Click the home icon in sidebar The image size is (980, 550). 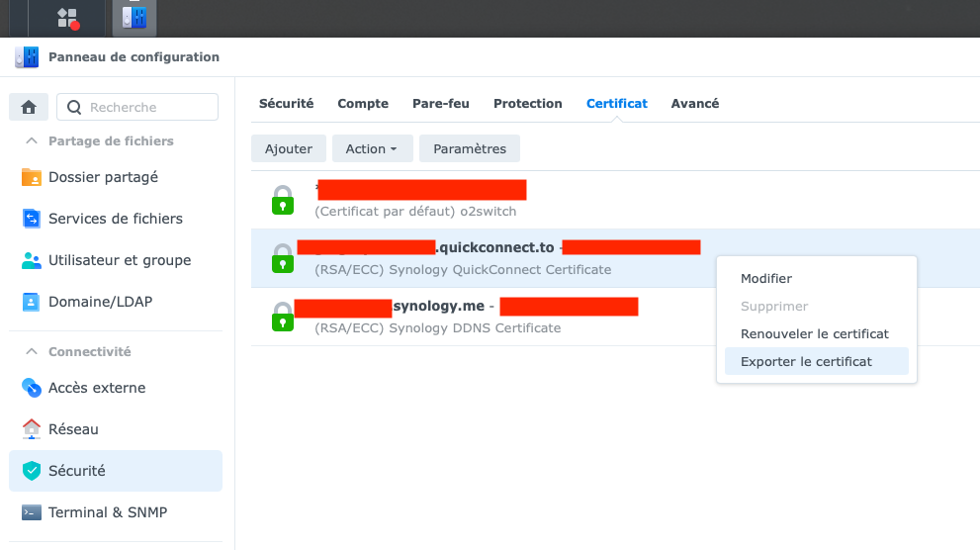[29, 107]
